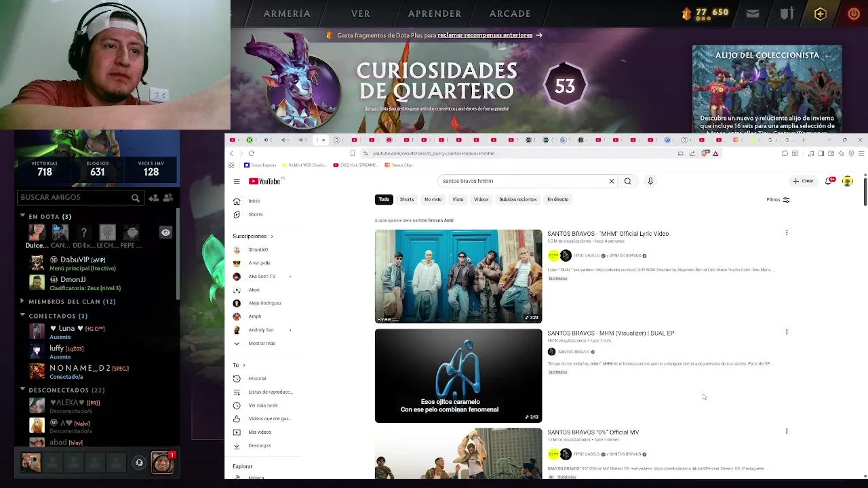
Task: Click the Dota voice headset icon
Action: (x=139, y=463)
